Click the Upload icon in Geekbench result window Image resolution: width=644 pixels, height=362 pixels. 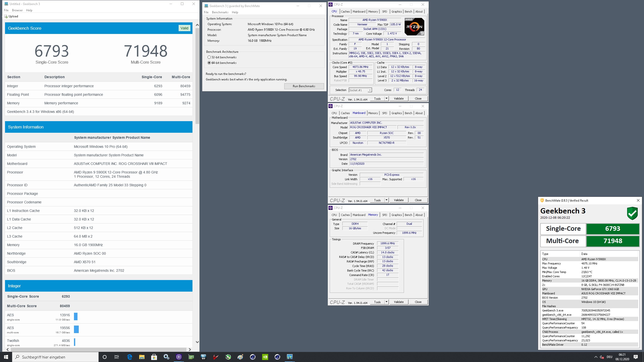click(x=6, y=16)
